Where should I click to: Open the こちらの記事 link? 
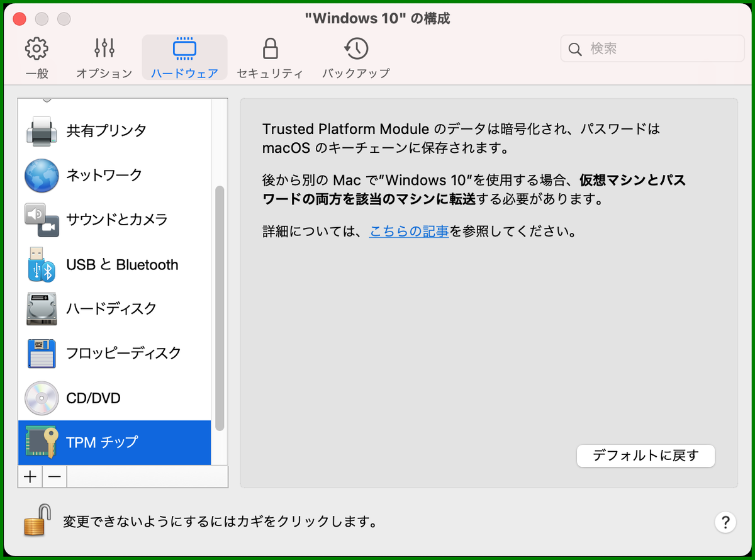coord(409,232)
